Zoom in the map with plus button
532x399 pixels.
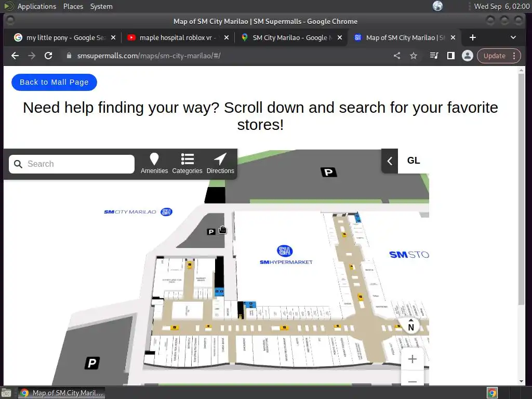tap(412, 359)
